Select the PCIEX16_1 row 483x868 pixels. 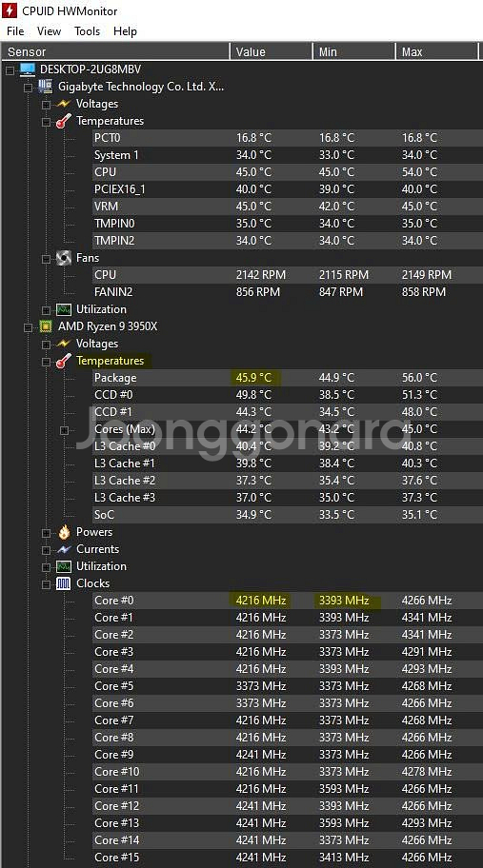tap(287, 188)
